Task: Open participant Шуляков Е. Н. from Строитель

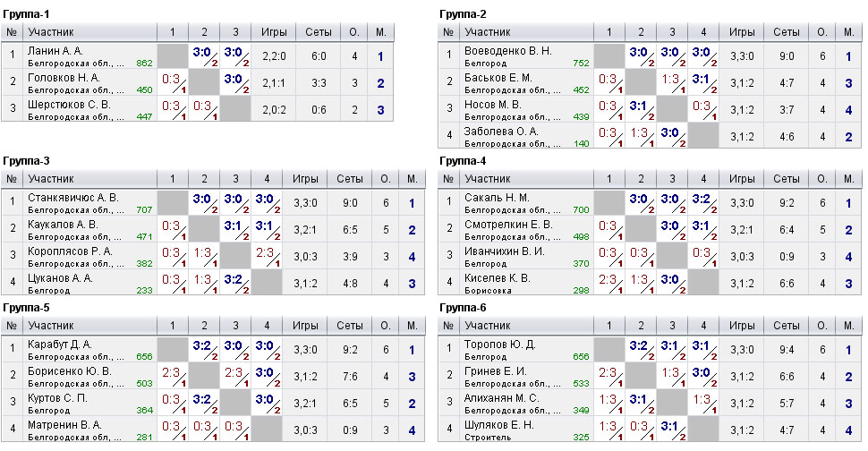Action: [x=498, y=425]
